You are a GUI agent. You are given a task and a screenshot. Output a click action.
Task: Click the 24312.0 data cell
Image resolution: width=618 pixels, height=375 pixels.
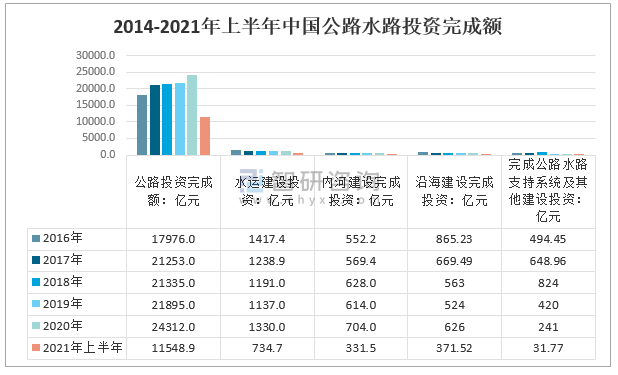pyautogui.click(x=173, y=327)
